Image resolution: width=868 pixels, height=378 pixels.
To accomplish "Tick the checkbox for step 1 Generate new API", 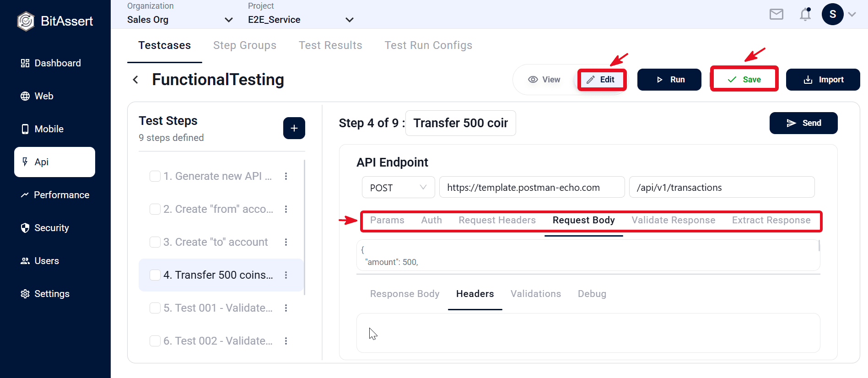I will (x=155, y=176).
